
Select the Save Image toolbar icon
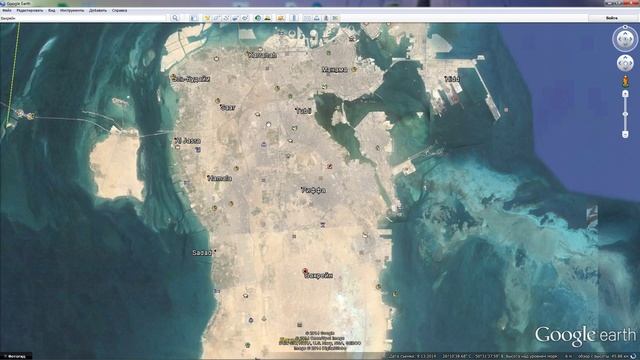(x=326, y=18)
